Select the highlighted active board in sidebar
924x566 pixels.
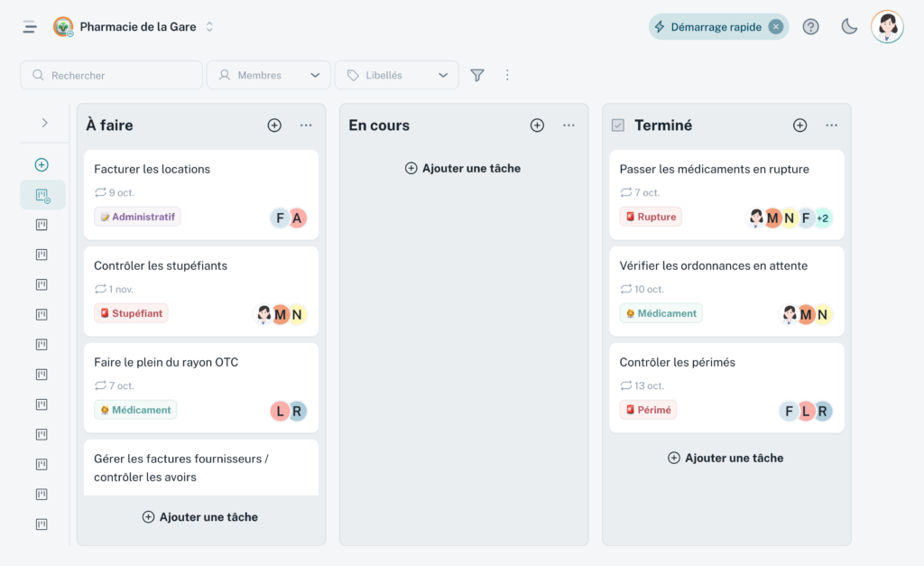tap(42, 195)
